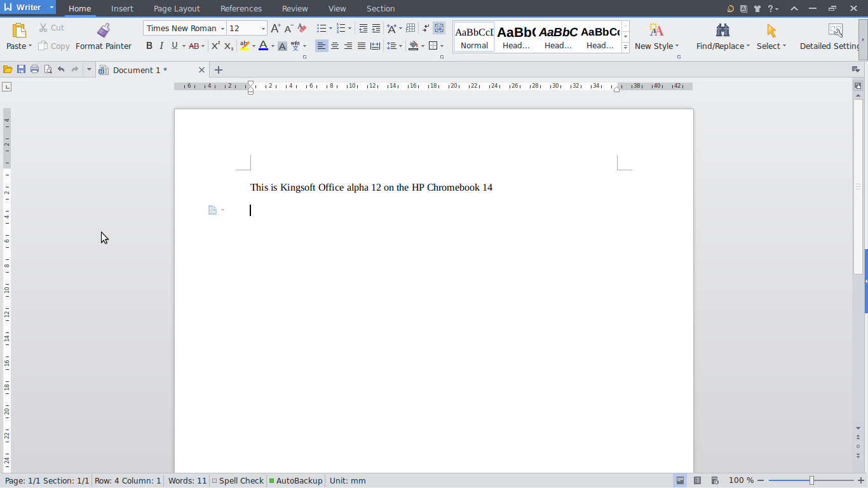The width and height of the screenshot is (868, 488).
Task: Open the Find/Replace dropdown arrow
Action: point(748,46)
